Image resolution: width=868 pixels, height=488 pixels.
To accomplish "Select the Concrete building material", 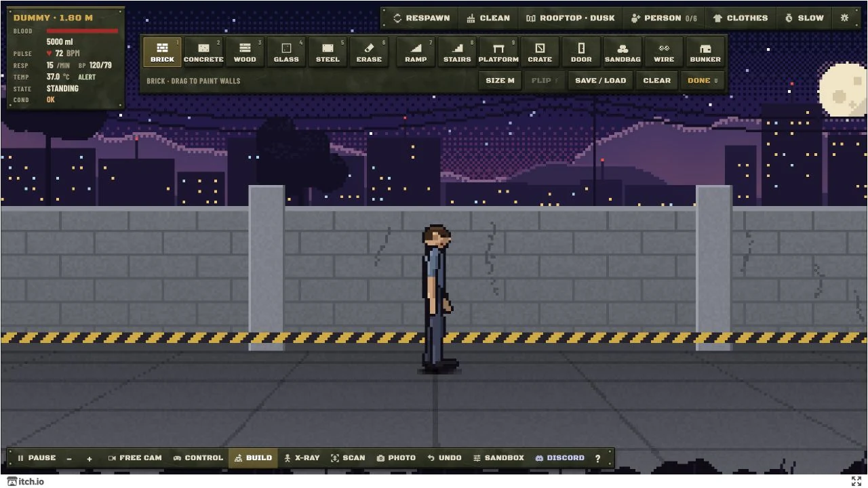I will point(203,52).
